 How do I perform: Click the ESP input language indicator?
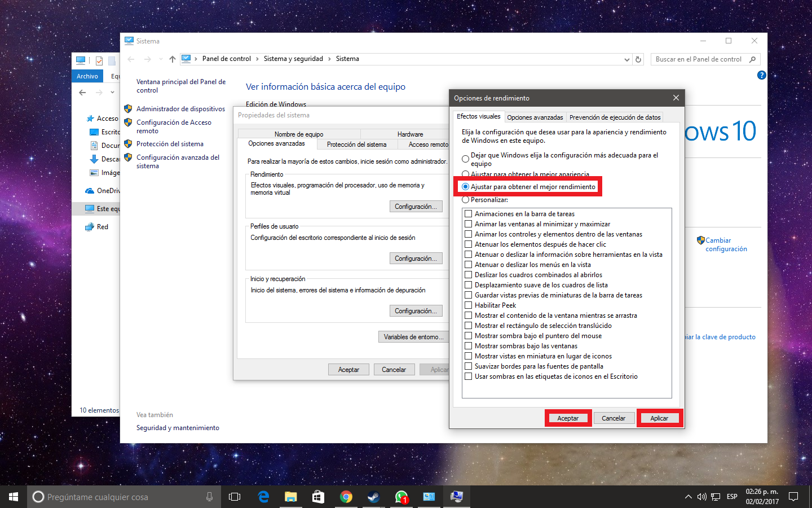(732, 497)
